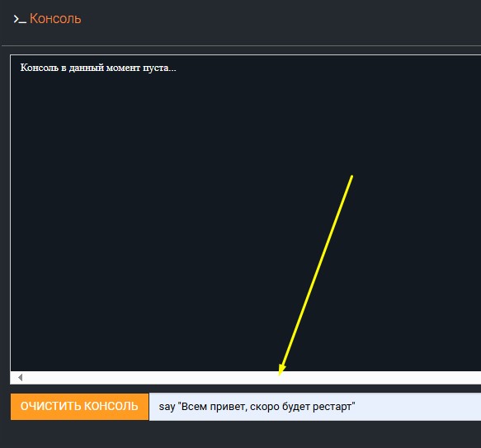Image resolution: width=481 pixels, height=448 pixels.
Task: Clear output with ОЧИСТИТЬ КОНСОЛЬ button
Action: click(79, 406)
